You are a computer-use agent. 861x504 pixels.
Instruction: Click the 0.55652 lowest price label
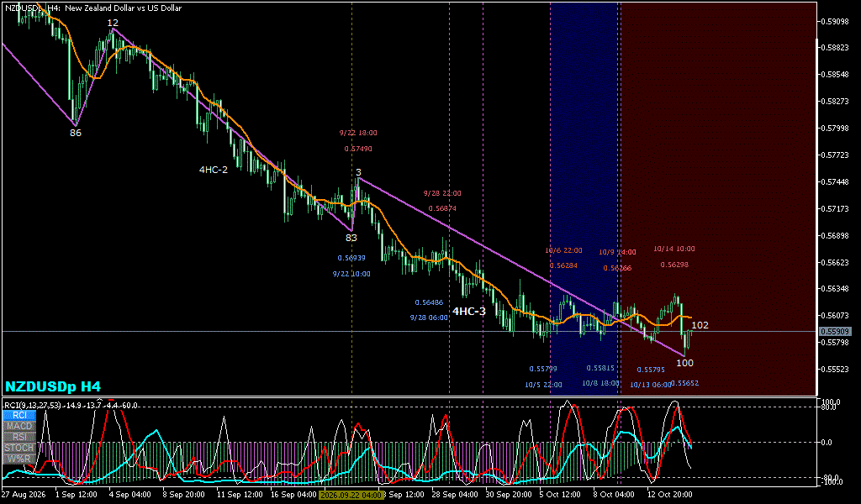684,383
